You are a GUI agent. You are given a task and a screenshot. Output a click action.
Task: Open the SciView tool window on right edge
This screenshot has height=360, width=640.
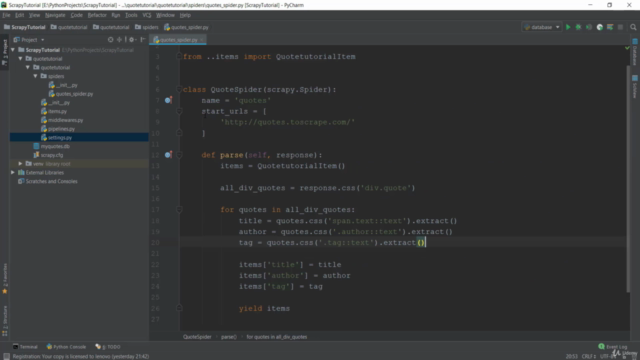pyautogui.click(x=635, y=87)
